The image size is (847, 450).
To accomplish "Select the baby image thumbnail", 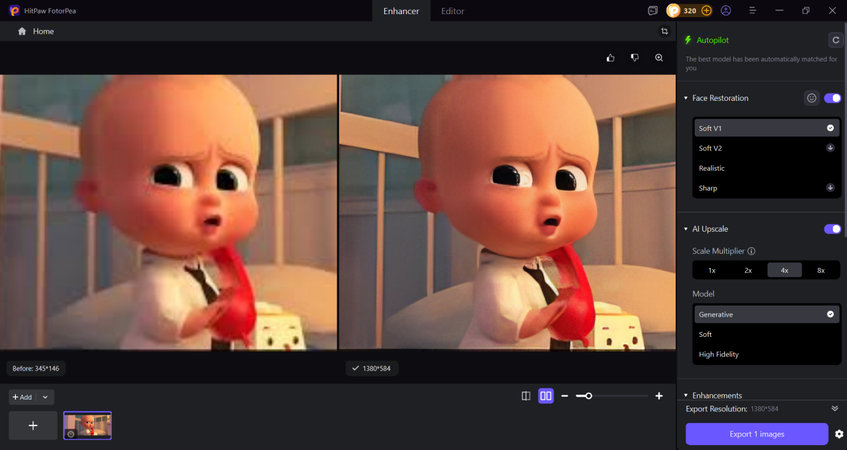I will point(88,426).
